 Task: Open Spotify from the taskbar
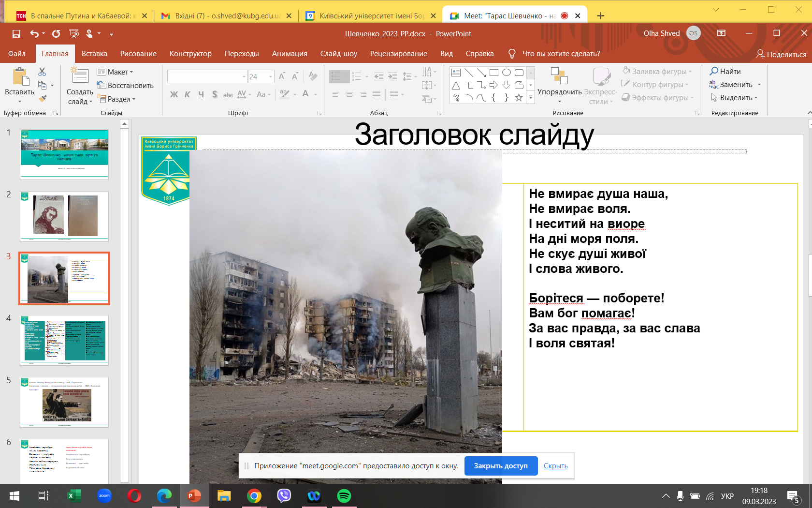(x=344, y=496)
